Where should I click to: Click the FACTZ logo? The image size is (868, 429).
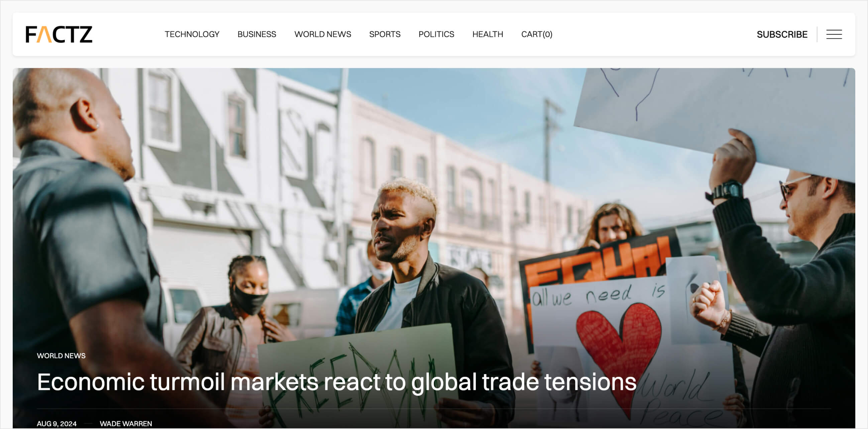point(59,34)
